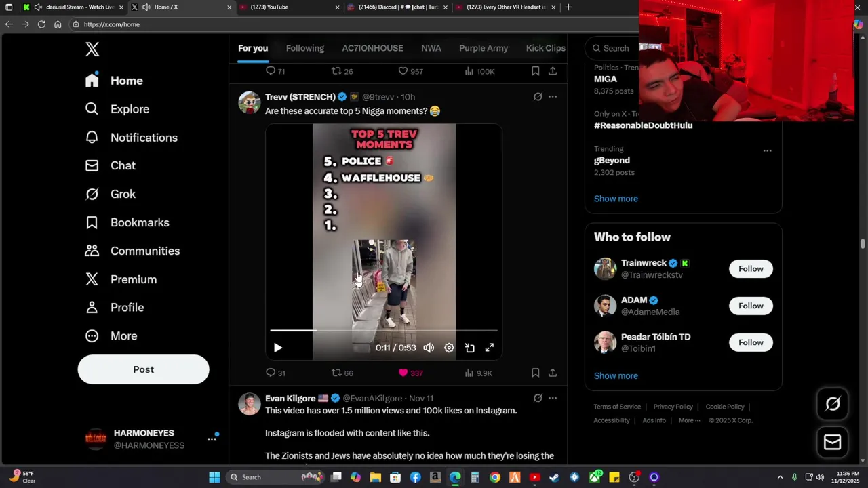Open more options on Evan Kilgore post
The height and width of the screenshot is (488, 868).
click(553, 399)
